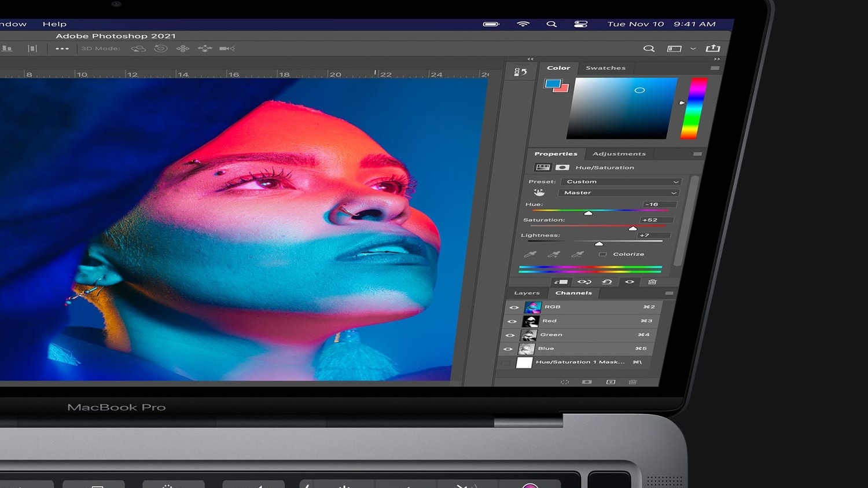Open macOS Spotlight search
Viewport: 868px width, 488px height.
click(x=551, y=24)
